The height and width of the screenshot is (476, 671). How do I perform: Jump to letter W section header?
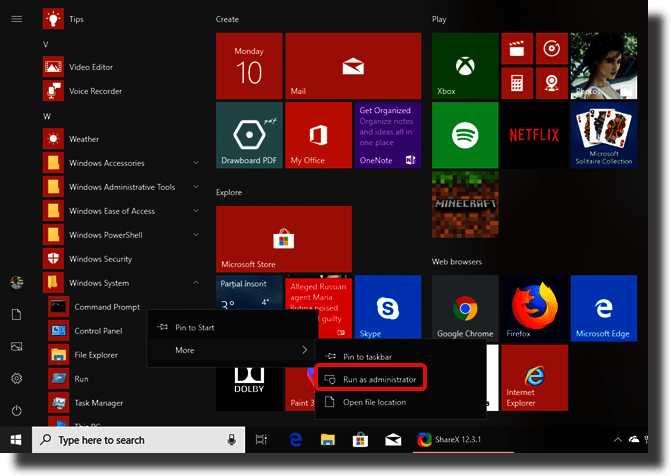tap(47, 116)
